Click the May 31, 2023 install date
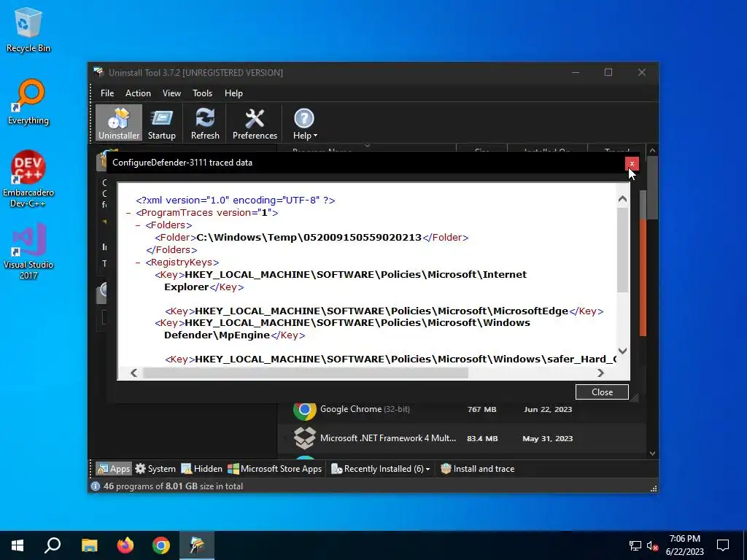The height and width of the screenshot is (560, 747). point(548,438)
